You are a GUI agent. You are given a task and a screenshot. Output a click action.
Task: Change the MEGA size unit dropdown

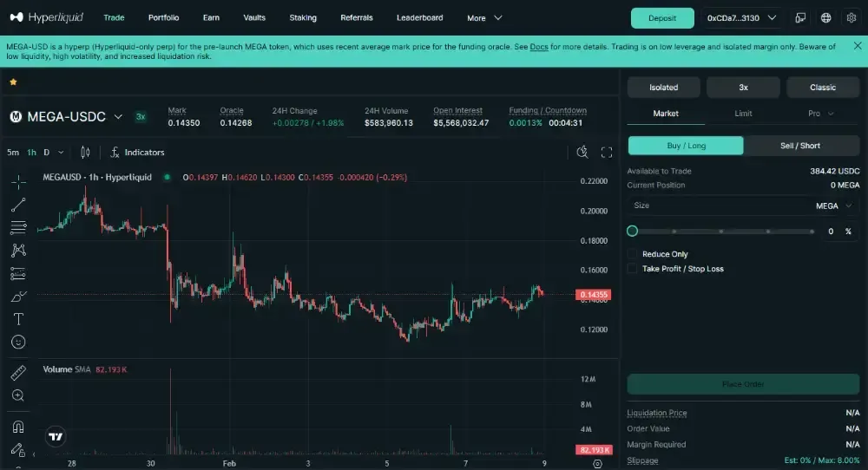(x=833, y=206)
